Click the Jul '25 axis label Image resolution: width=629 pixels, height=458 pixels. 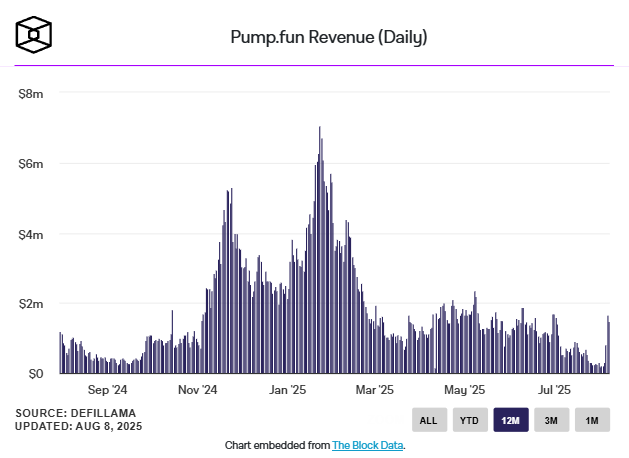pos(554,390)
